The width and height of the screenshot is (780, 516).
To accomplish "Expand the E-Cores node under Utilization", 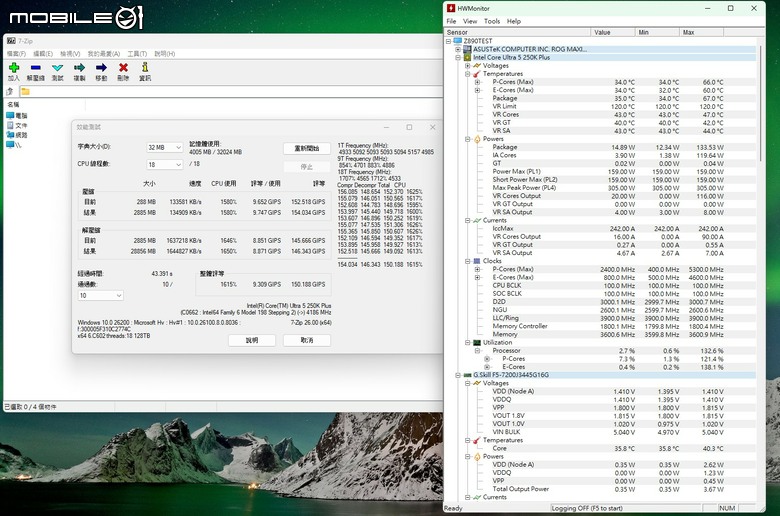I will [x=487, y=367].
